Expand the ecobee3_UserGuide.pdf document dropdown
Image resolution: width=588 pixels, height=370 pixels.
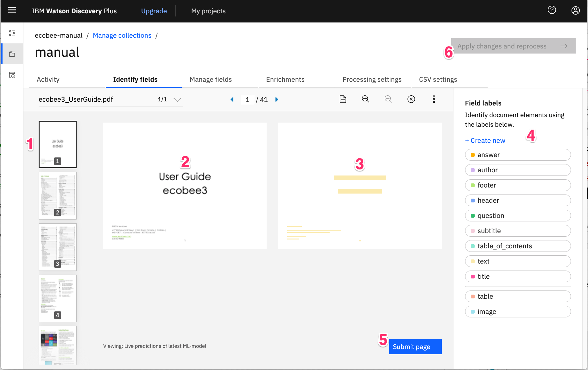tap(177, 100)
